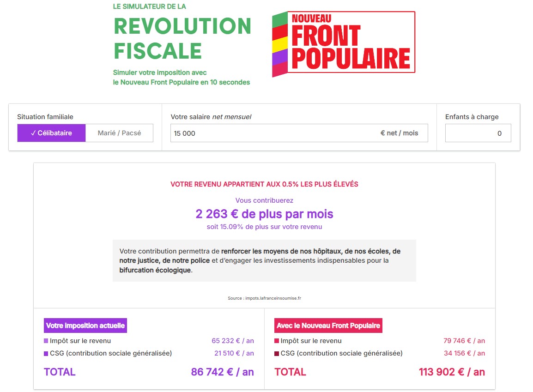This screenshot has height=392, width=533.
Task: Click the purple CSG legend square
Action: click(46, 354)
